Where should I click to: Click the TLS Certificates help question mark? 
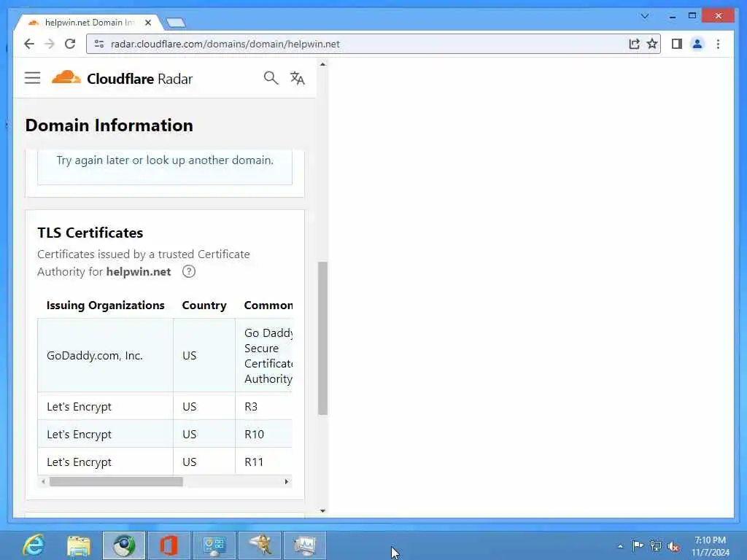(x=189, y=271)
